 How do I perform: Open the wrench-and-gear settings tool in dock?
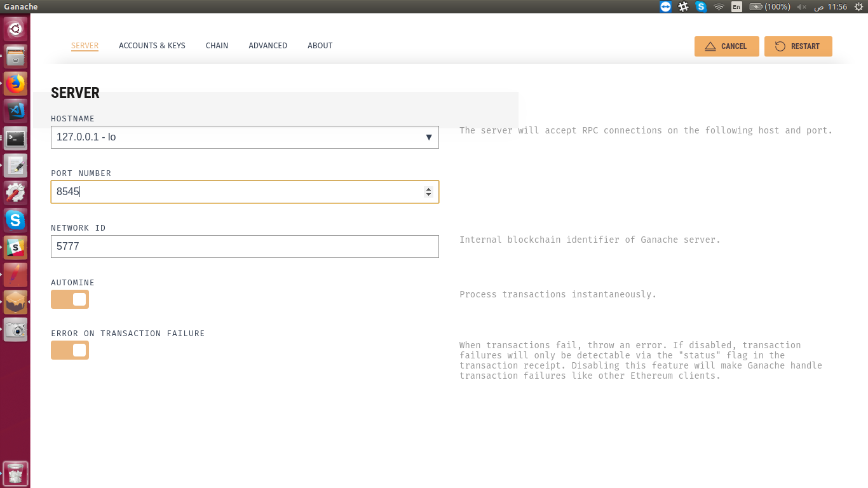point(15,193)
